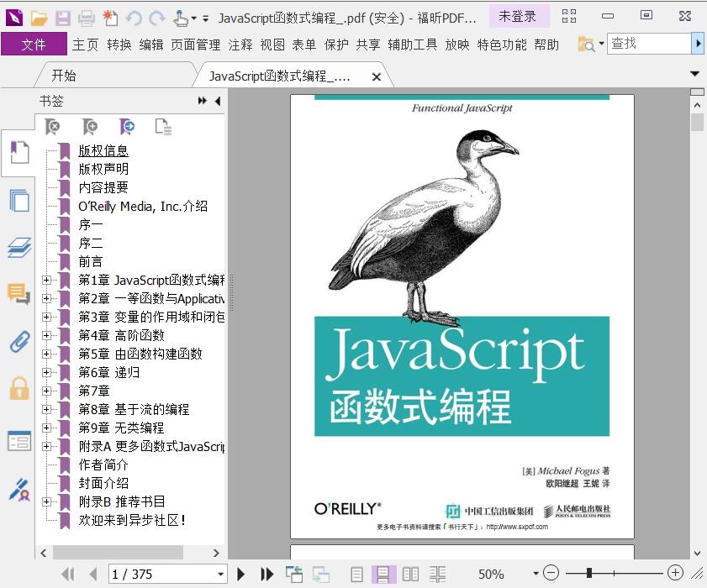Expand the 第9章 无类编程 bookmark
This screenshot has height=588, width=707.
[x=46, y=428]
